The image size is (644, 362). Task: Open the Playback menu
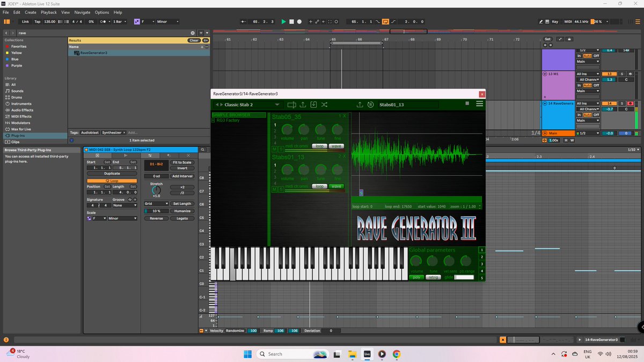[49, 12]
